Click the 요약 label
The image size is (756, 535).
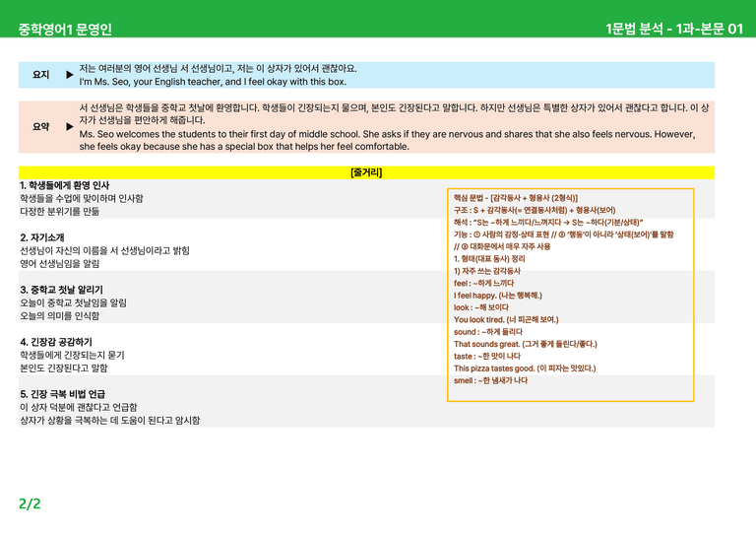(41, 126)
